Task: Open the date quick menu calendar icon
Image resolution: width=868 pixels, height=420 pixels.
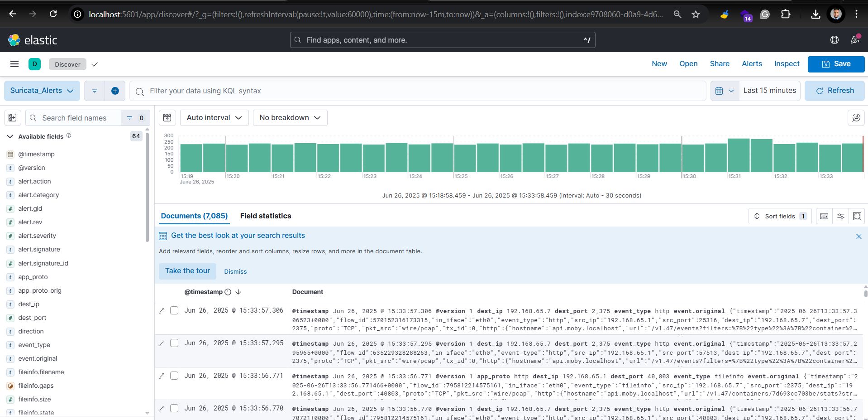Action: click(x=725, y=91)
